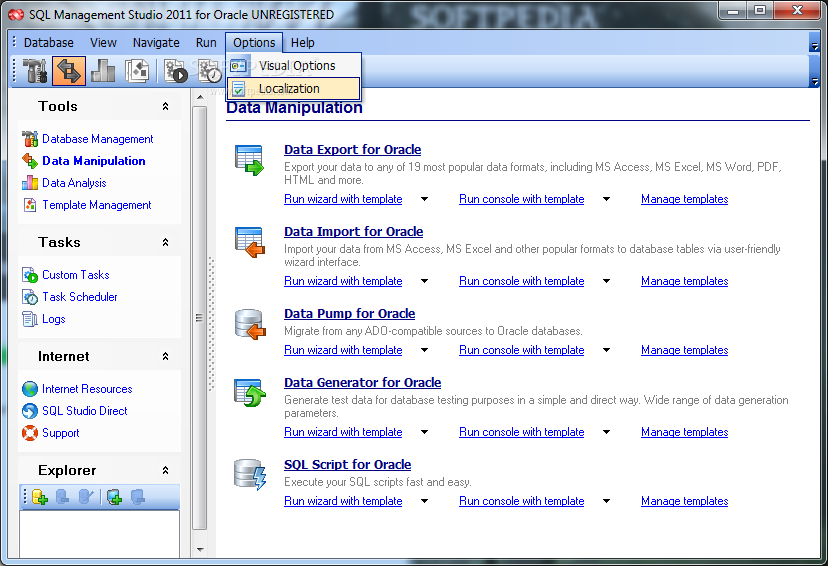
Task: Click the Data Import for Oracle icon
Action: click(x=249, y=242)
